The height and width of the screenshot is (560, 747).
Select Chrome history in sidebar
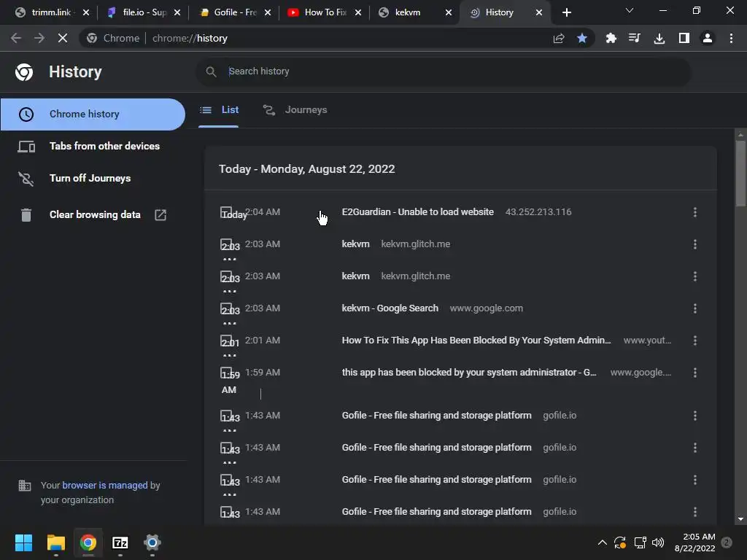(x=93, y=114)
